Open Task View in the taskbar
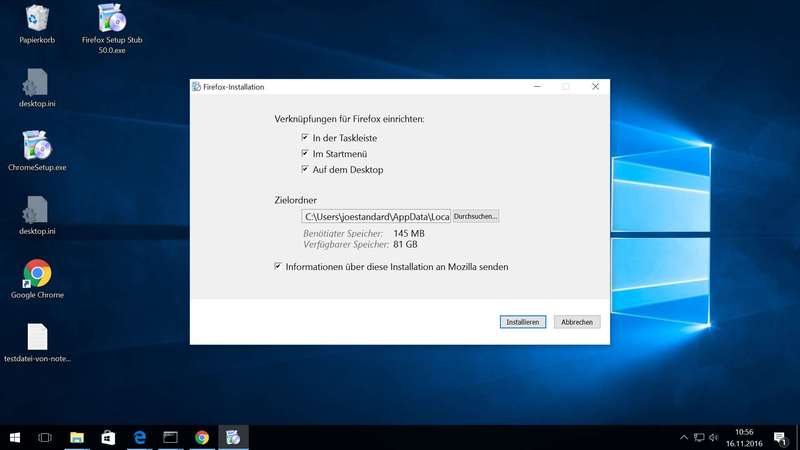Image resolution: width=800 pixels, height=450 pixels. click(x=45, y=438)
